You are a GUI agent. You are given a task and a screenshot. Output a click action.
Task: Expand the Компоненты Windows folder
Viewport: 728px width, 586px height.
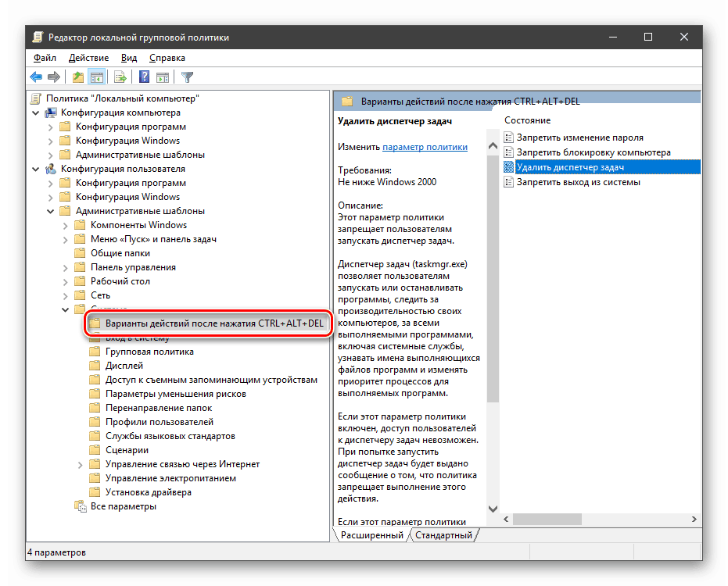[66, 225]
